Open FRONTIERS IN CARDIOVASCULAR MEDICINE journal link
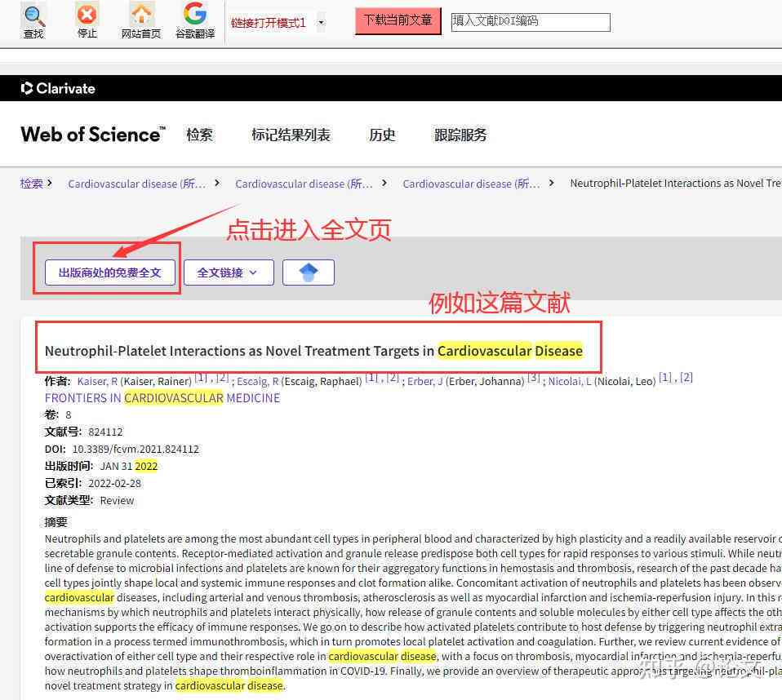The width and height of the screenshot is (782, 700). 162,398
